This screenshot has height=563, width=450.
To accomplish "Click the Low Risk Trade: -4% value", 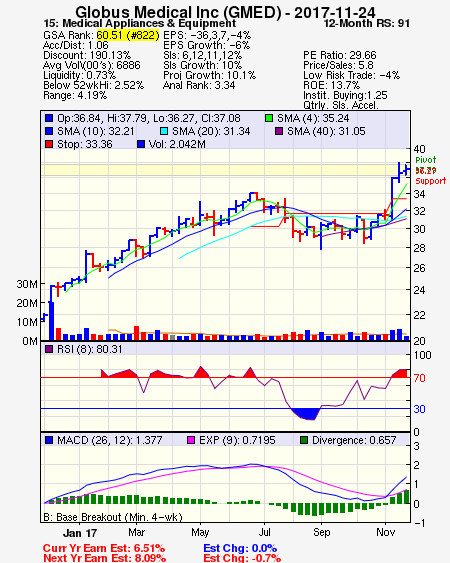I will point(351,75).
